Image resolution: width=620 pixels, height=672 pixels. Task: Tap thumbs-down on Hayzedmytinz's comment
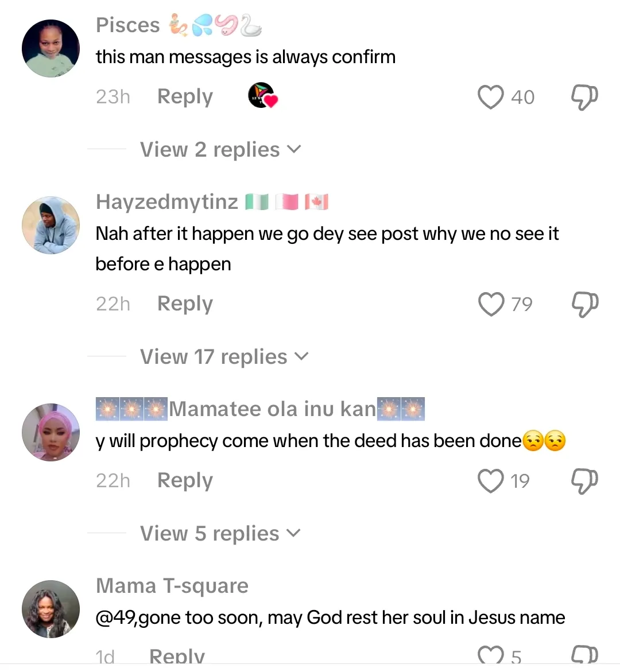[x=584, y=304]
